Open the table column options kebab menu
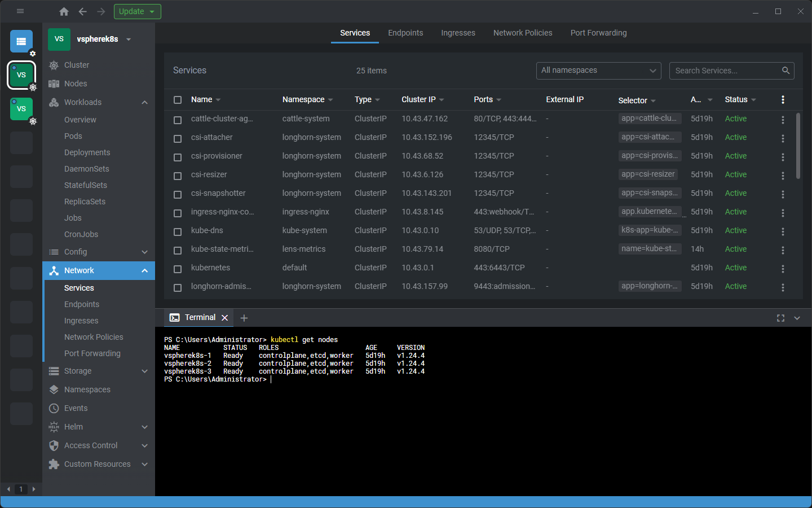Image resolution: width=812 pixels, height=508 pixels. 783,99
